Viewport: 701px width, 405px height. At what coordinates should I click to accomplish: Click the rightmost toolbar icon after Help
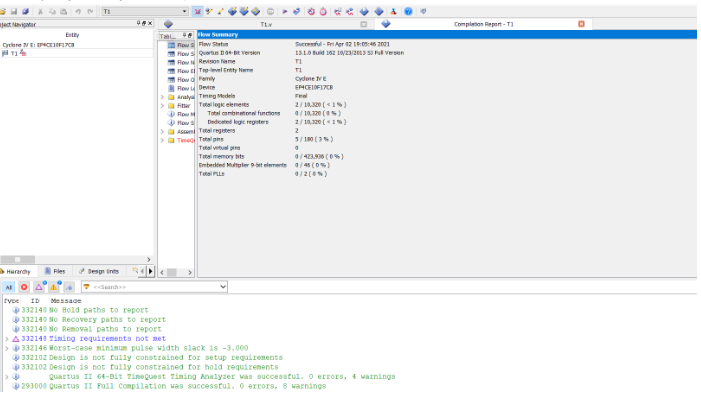(423, 12)
